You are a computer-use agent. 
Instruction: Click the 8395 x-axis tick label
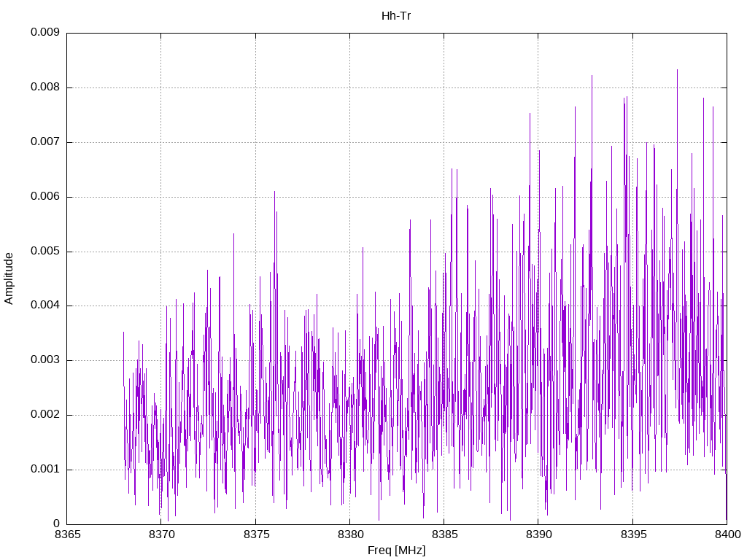coord(634,534)
